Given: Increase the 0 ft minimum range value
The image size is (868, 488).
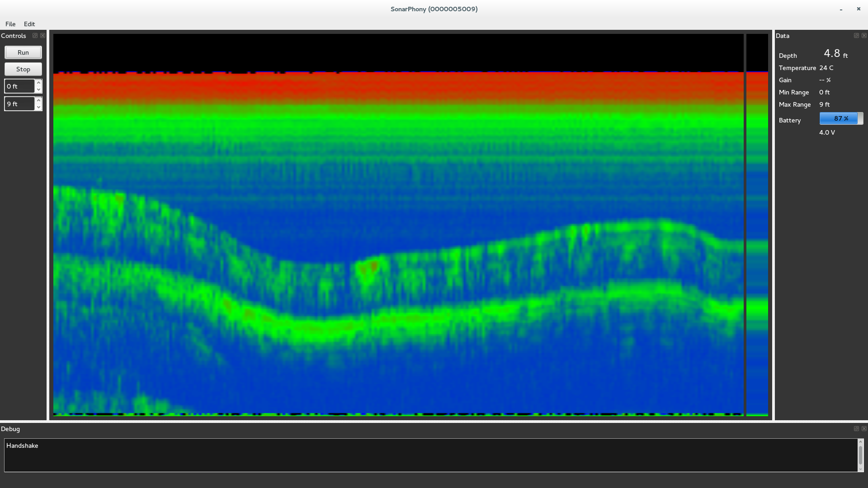Looking at the screenshot, I should click(x=38, y=83).
